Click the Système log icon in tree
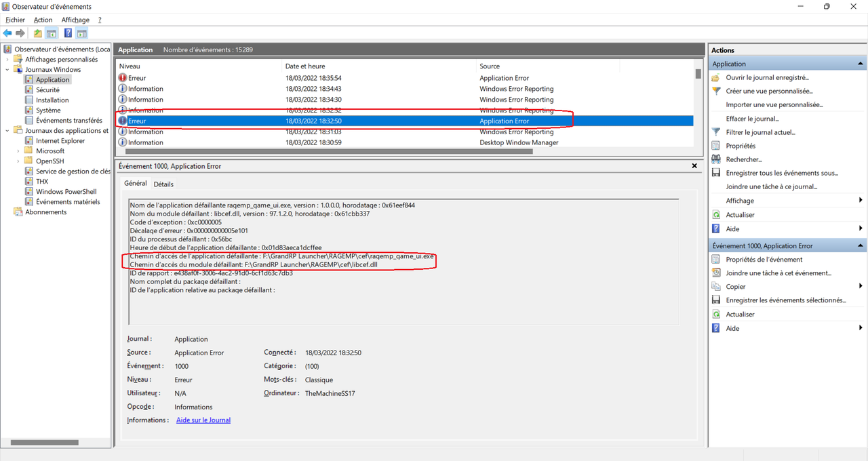Screen dimensions: 868x461 click(29, 110)
